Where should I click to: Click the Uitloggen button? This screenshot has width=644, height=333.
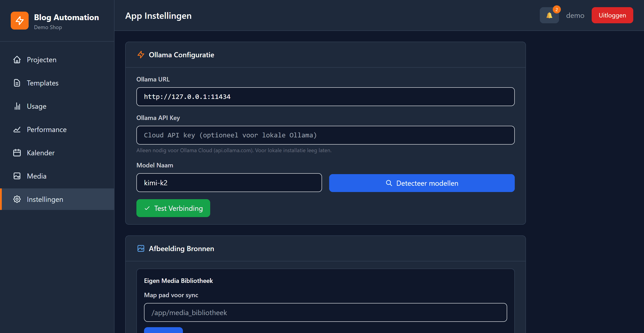pyautogui.click(x=612, y=15)
